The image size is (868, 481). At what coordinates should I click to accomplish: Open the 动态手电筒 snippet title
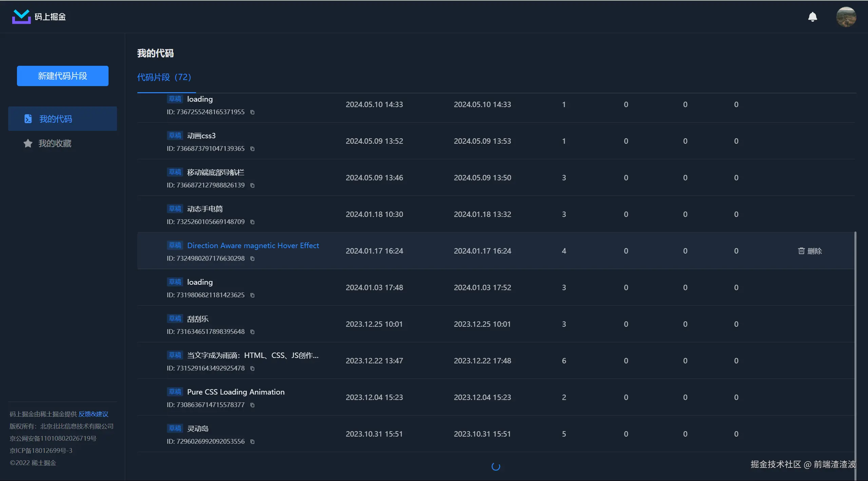pos(205,209)
